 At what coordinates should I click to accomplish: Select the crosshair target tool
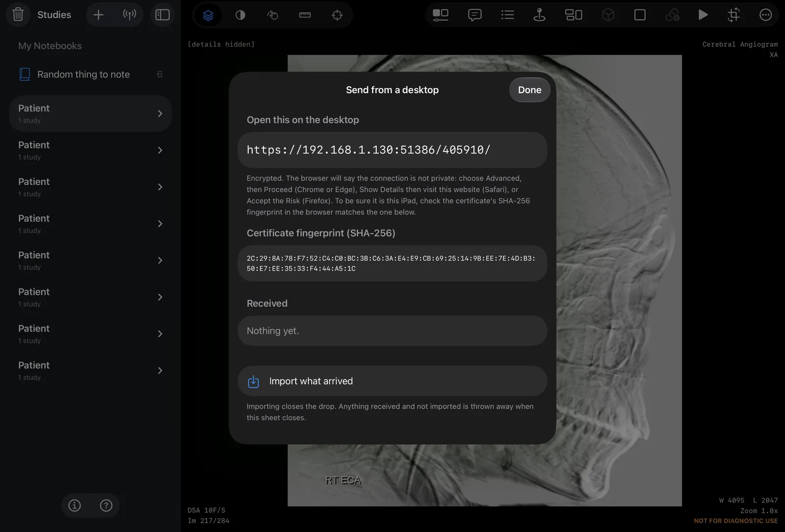point(337,15)
